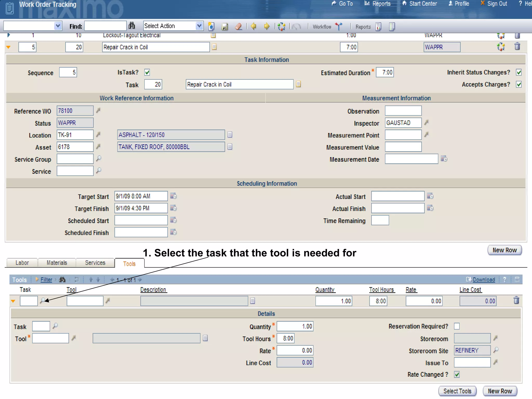This screenshot has height=399, width=532.
Task: Click the New Work Order toolbar icon
Action: [211, 26]
